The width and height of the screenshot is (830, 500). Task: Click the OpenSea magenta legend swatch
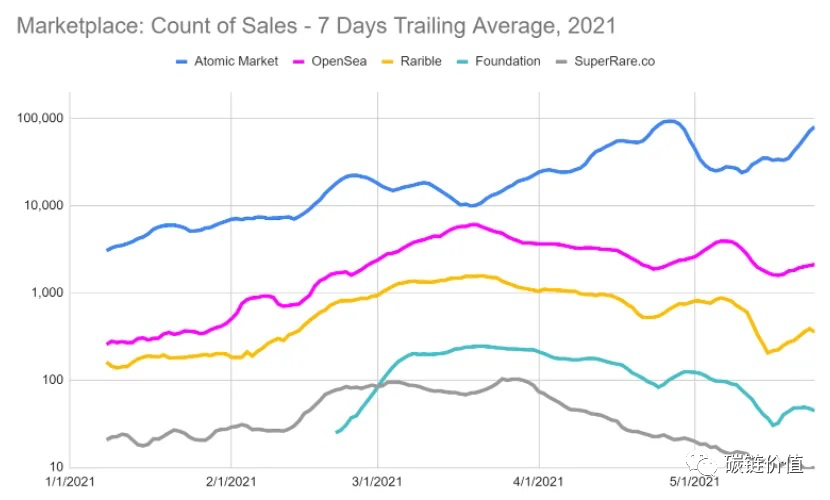(x=299, y=62)
